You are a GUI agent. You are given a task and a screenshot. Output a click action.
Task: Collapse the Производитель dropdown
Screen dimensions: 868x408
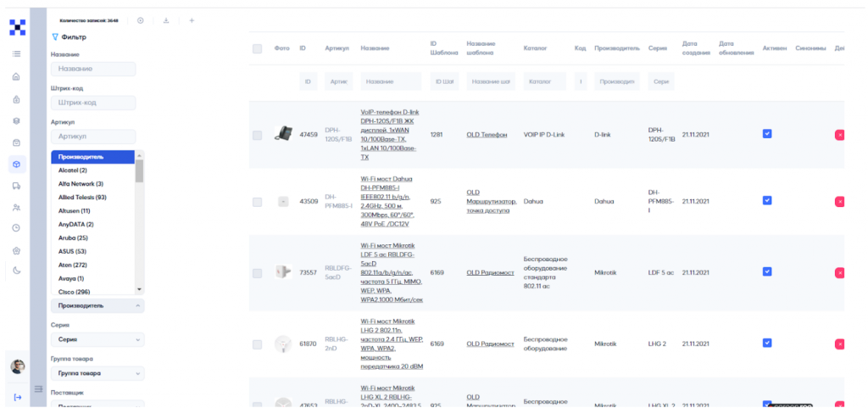click(x=97, y=305)
